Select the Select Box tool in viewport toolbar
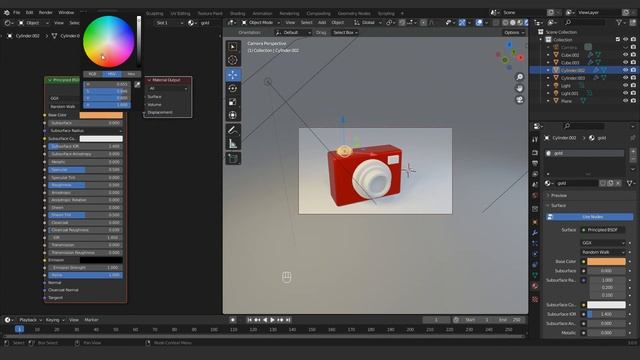Screen dimensions: 640x360 [233, 47]
